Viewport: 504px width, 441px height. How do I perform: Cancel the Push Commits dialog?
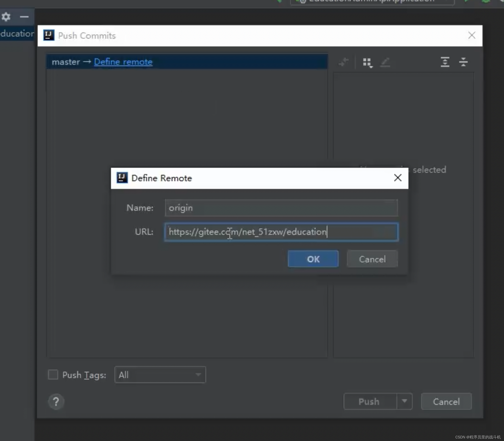pos(446,401)
